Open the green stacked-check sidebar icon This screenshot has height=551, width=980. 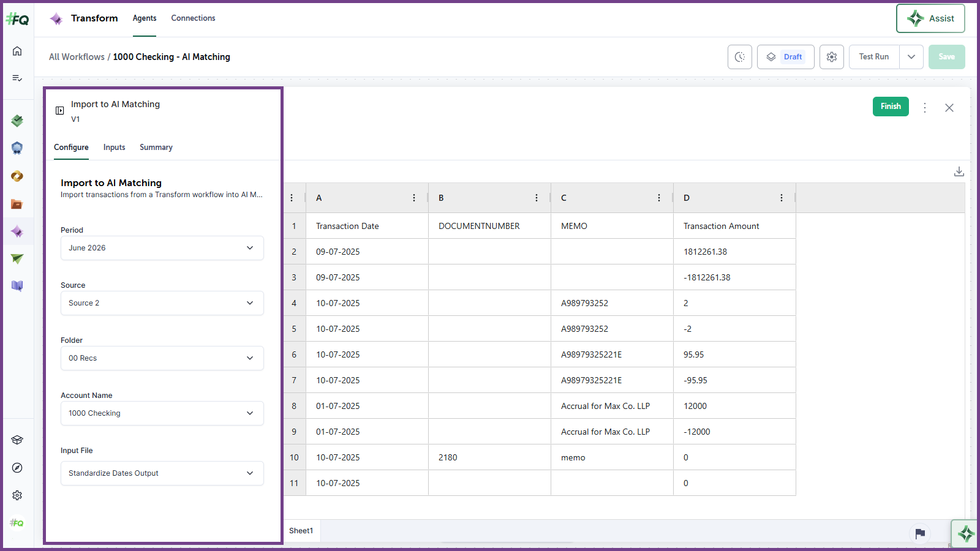click(x=17, y=121)
